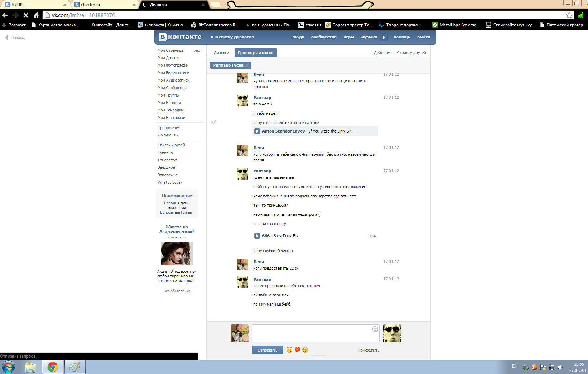Viewport: 588px width, 374px height.
Task: Select the Просмотр диалогов tab
Action: (256, 53)
